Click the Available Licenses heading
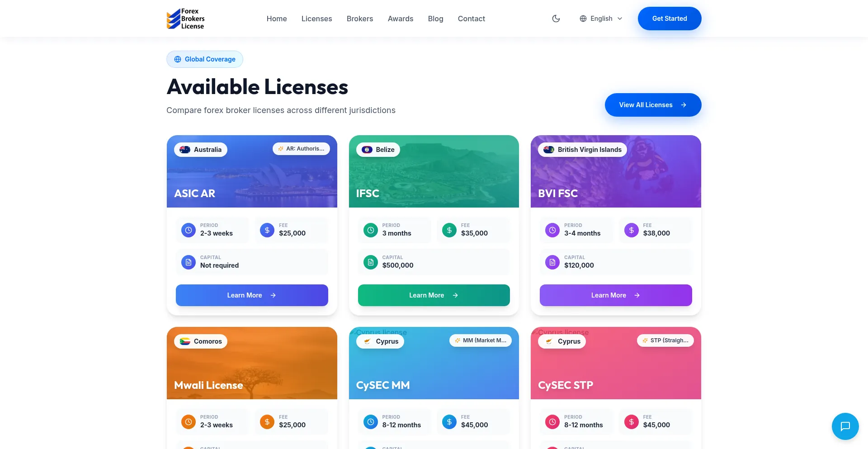The width and height of the screenshot is (868, 449). click(x=257, y=87)
